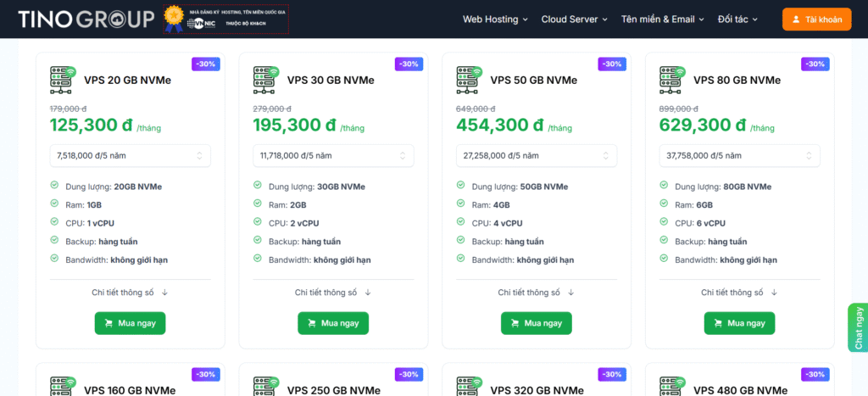Open billing period dropdown showing 7,518,000 đ/5 năm
Image resolution: width=868 pixels, height=396 pixels.
tap(131, 156)
